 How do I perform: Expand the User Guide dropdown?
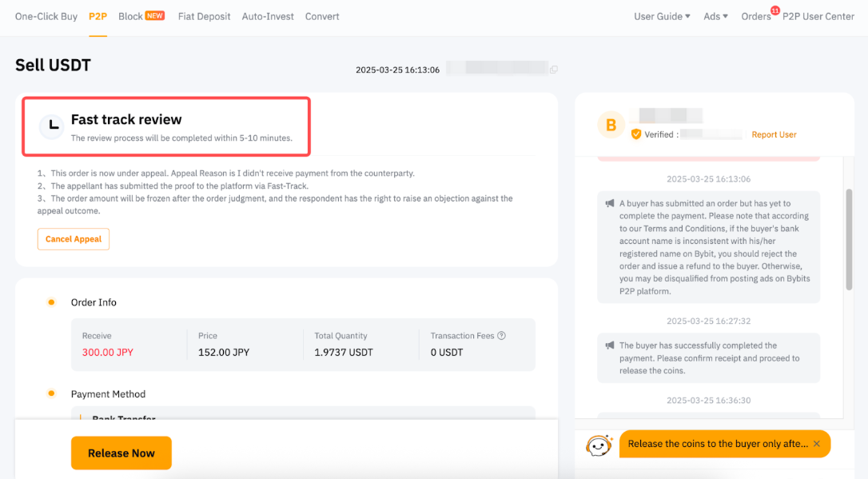[x=662, y=16]
